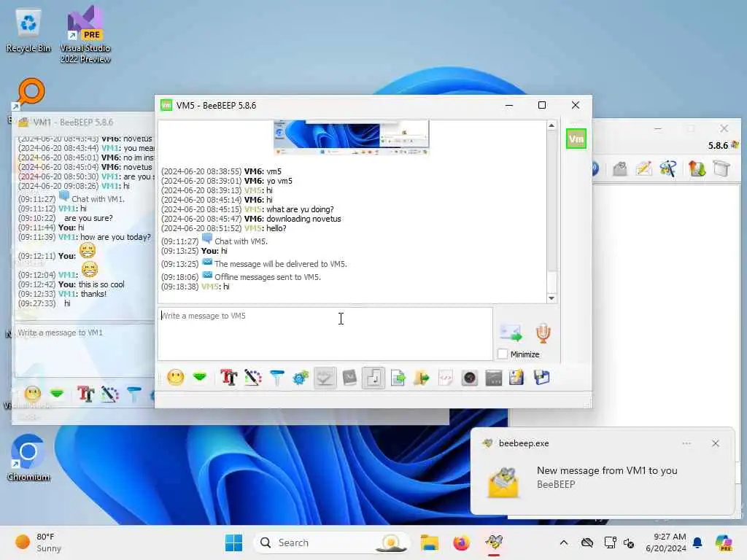The image size is (747, 560).
Task: Open the clock showing 9:27 AM
Action: coord(666,542)
